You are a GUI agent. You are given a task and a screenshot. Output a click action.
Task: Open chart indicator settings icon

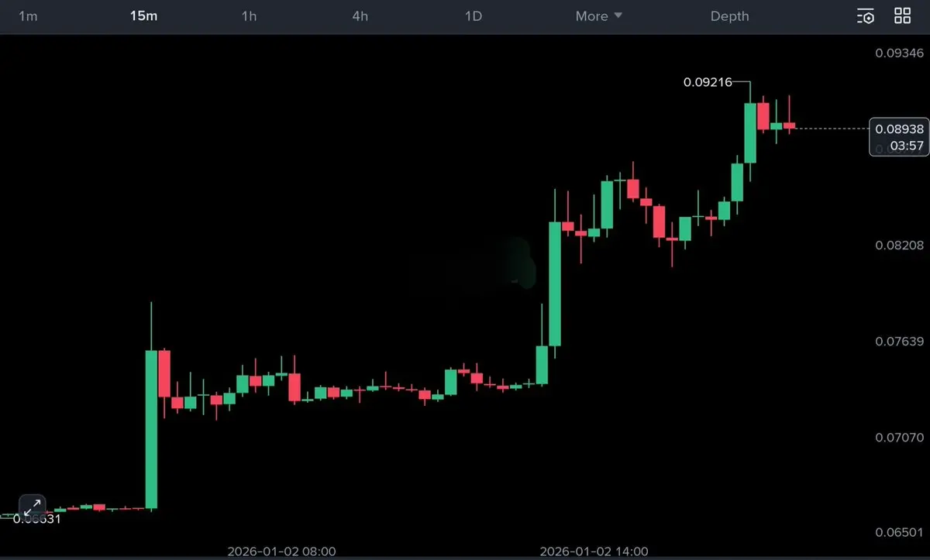point(866,16)
